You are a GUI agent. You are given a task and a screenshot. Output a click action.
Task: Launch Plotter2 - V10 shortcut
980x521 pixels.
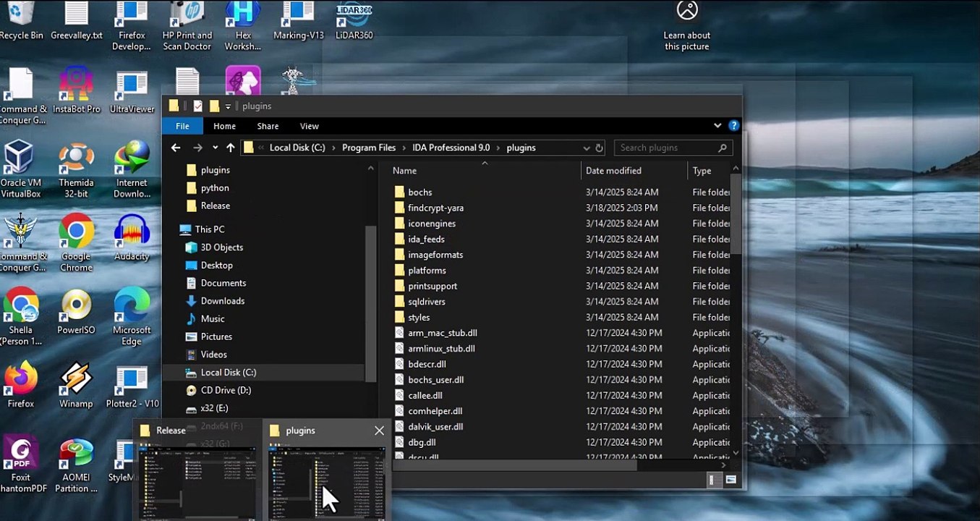(132, 385)
